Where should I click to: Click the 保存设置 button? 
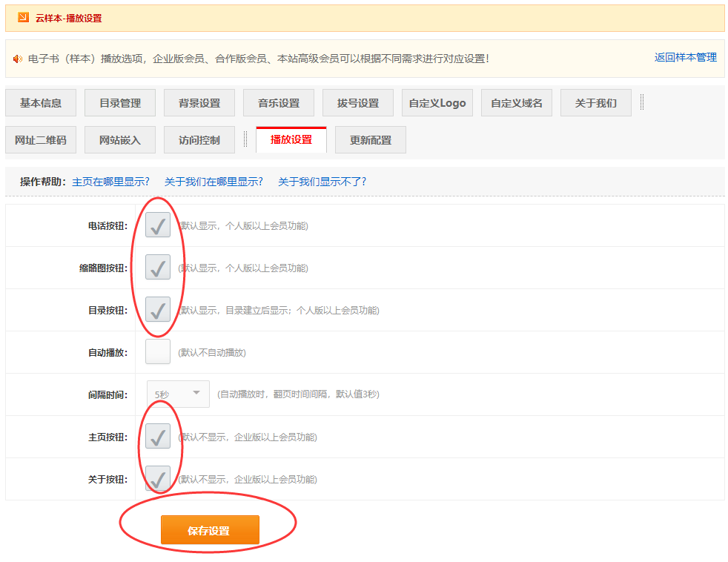[210, 530]
